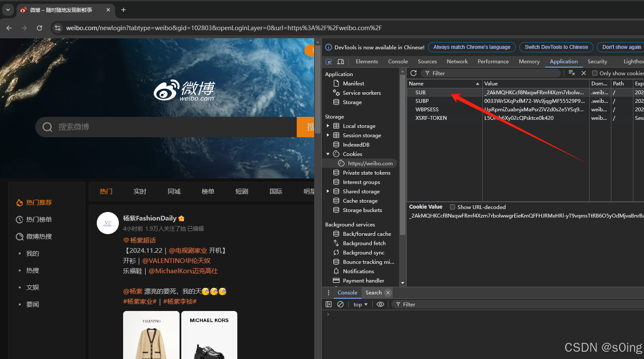Focus the console Filter field

click(x=518, y=305)
